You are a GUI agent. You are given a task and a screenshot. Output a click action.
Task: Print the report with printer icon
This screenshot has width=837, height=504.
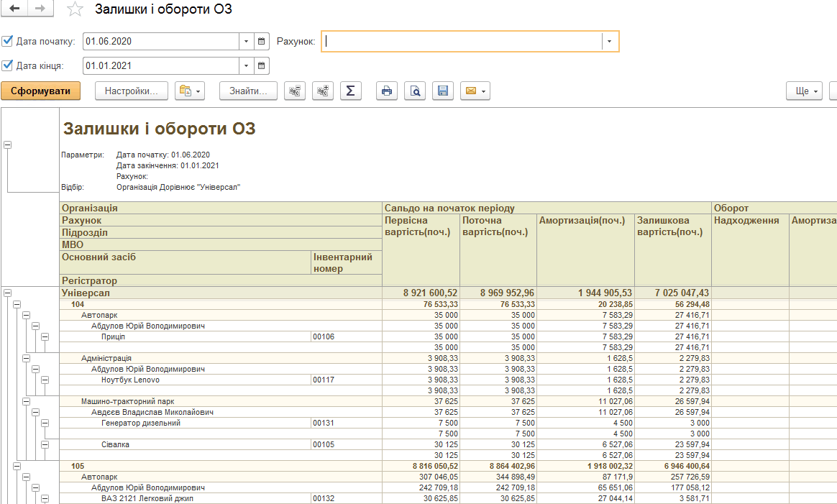coord(387,91)
